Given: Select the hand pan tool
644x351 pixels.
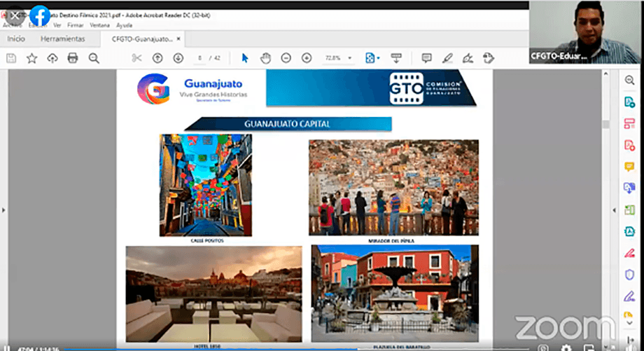Looking at the screenshot, I should (x=265, y=58).
